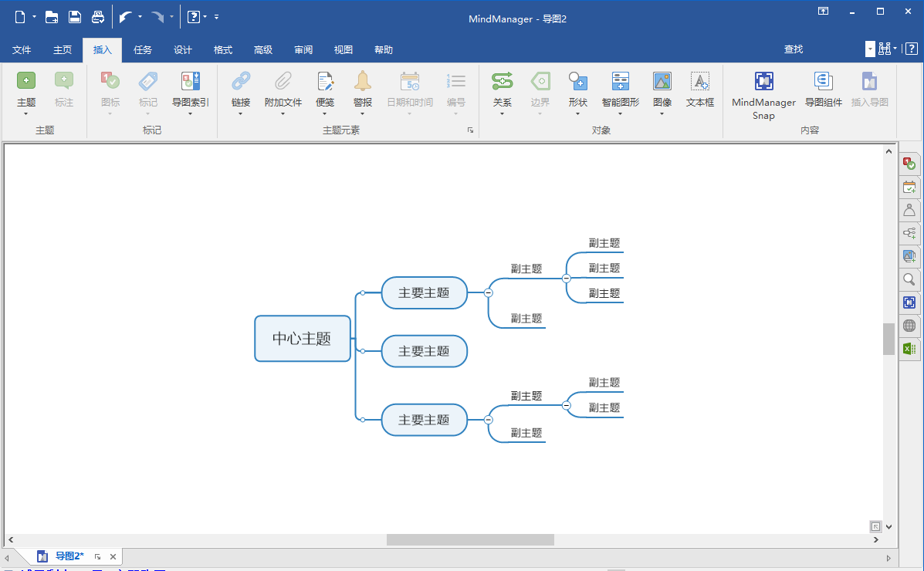Open the search panel in the right sidebar
Screen dimensions: 924x571
909,279
